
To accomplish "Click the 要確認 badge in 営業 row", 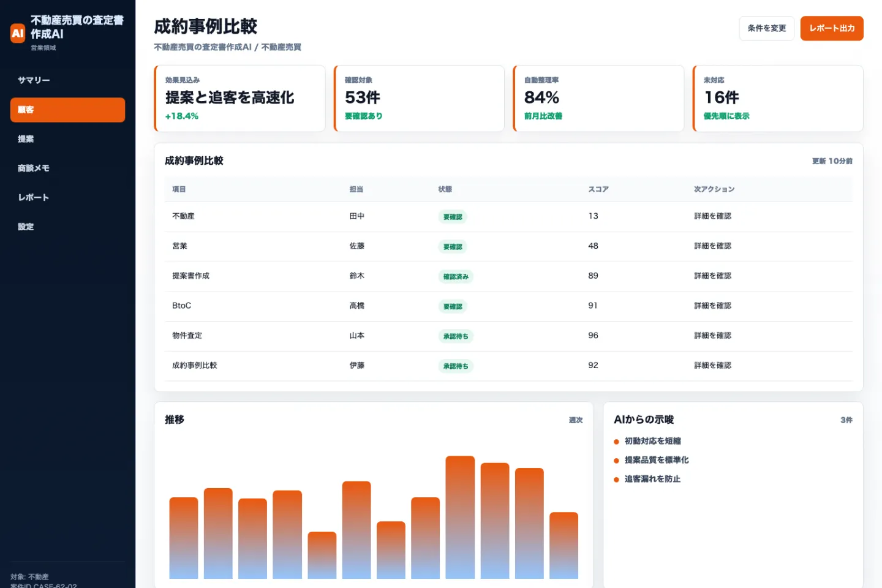I will pos(453,247).
